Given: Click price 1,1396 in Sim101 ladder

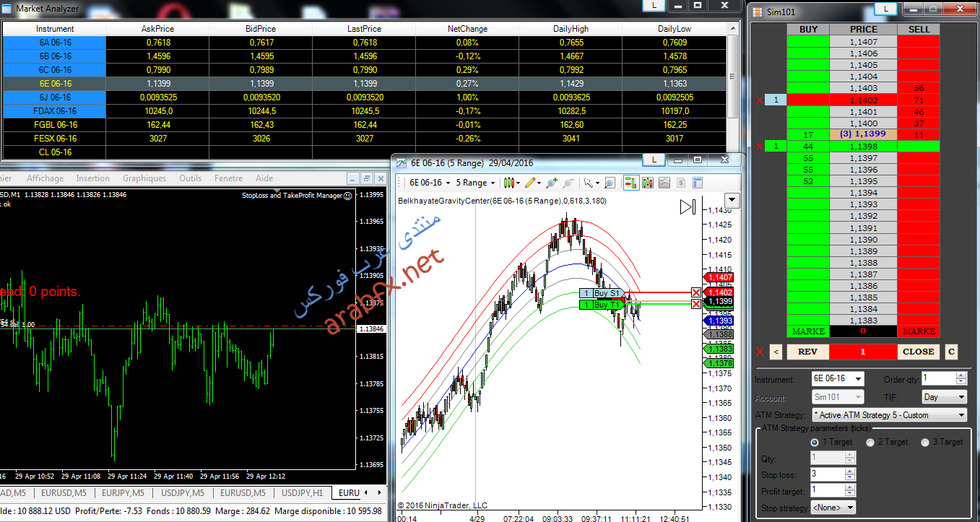Looking at the screenshot, I should 864,170.
